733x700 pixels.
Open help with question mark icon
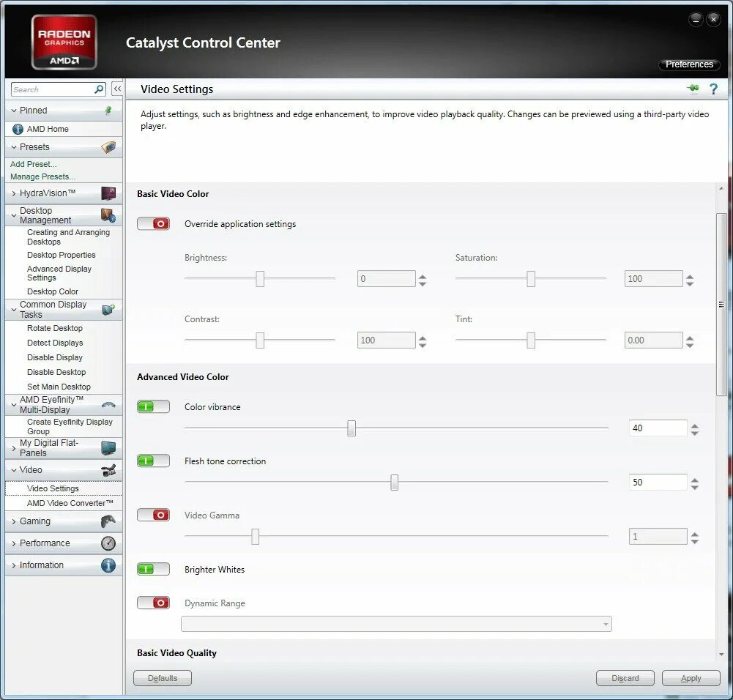tap(713, 89)
